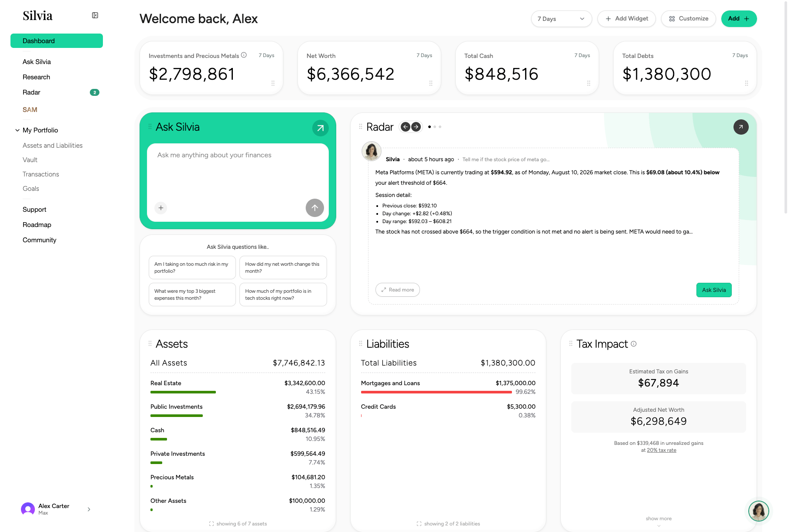Open Transactions in sidebar
The height and width of the screenshot is (532, 788).
click(41, 174)
